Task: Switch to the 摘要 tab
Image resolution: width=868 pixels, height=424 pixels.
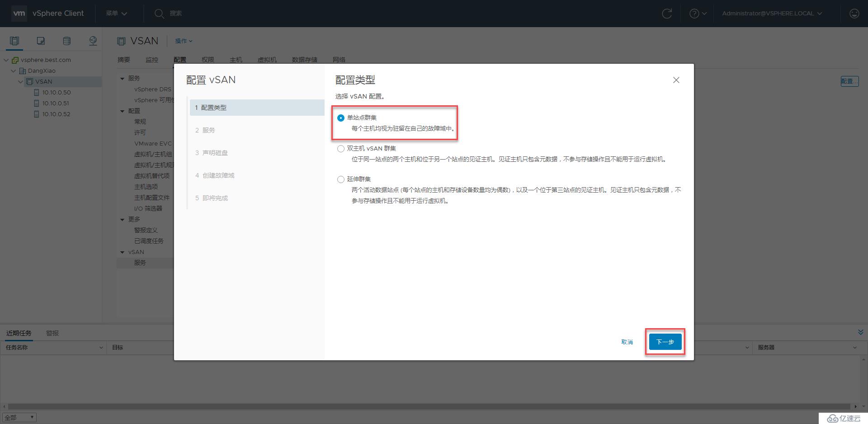Action: (x=124, y=60)
